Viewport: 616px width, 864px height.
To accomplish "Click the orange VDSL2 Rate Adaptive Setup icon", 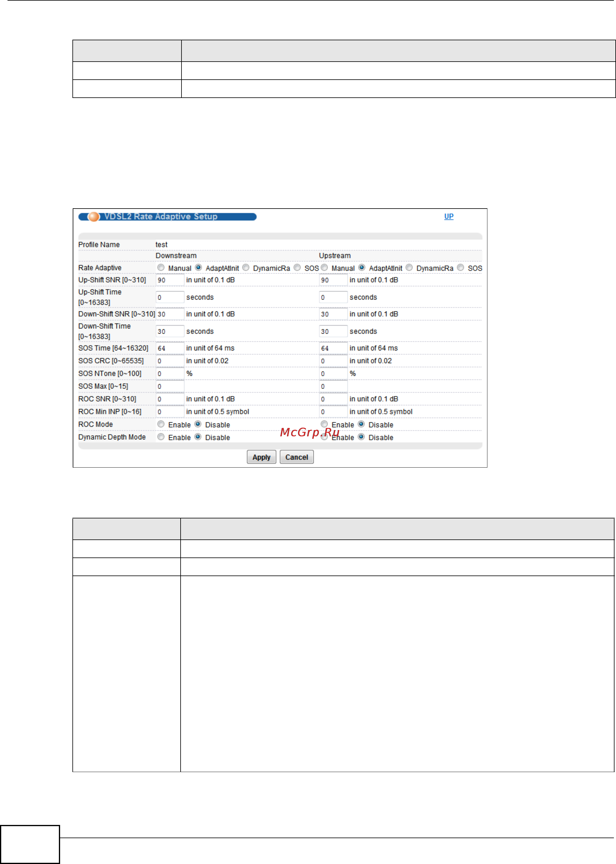I will pyautogui.click(x=93, y=217).
